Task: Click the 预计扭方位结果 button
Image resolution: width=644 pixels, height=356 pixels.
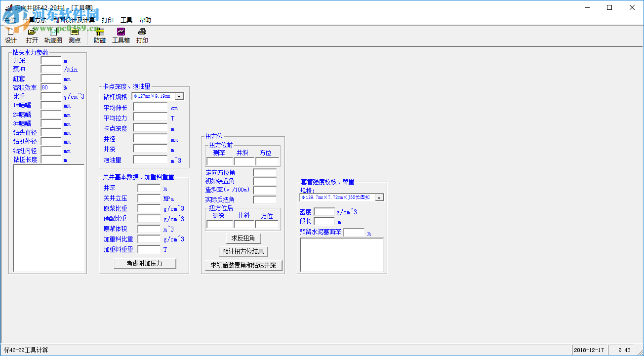Action: [x=243, y=252]
